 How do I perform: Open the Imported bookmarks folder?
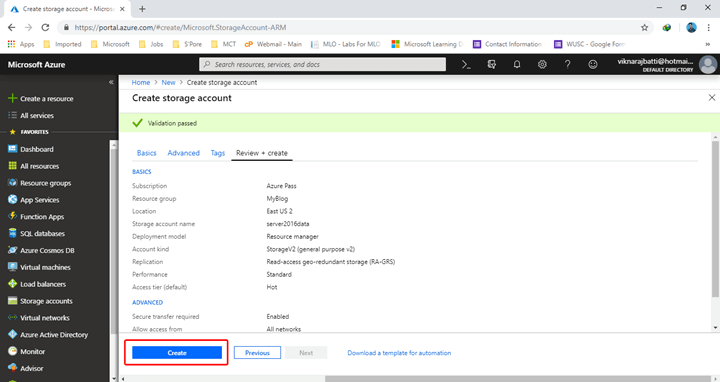pos(62,44)
